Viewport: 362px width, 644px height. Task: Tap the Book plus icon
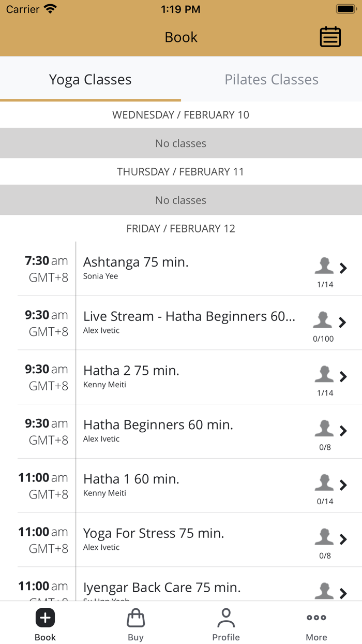point(45,618)
